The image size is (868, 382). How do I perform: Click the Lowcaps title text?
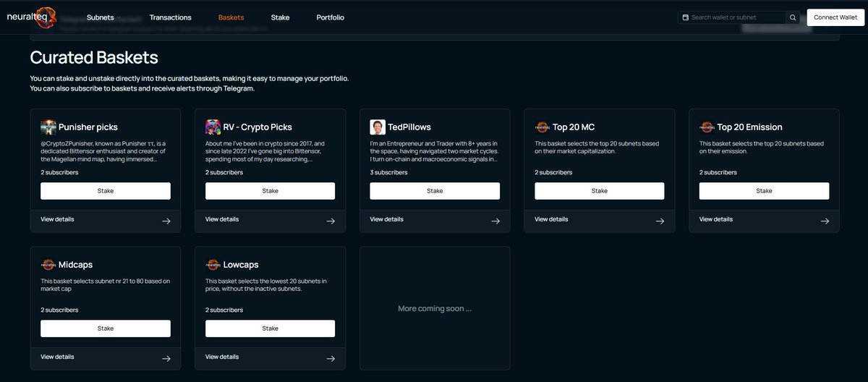pyautogui.click(x=241, y=265)
